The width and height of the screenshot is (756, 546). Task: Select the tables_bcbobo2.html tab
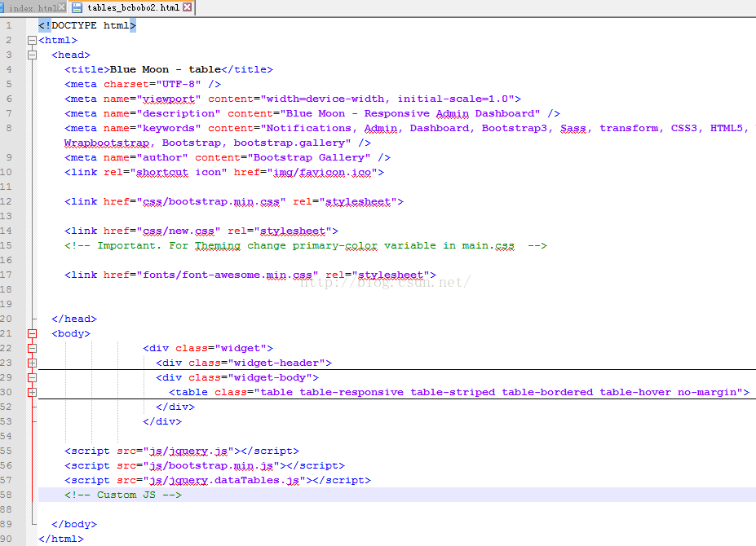coord(133,7)
